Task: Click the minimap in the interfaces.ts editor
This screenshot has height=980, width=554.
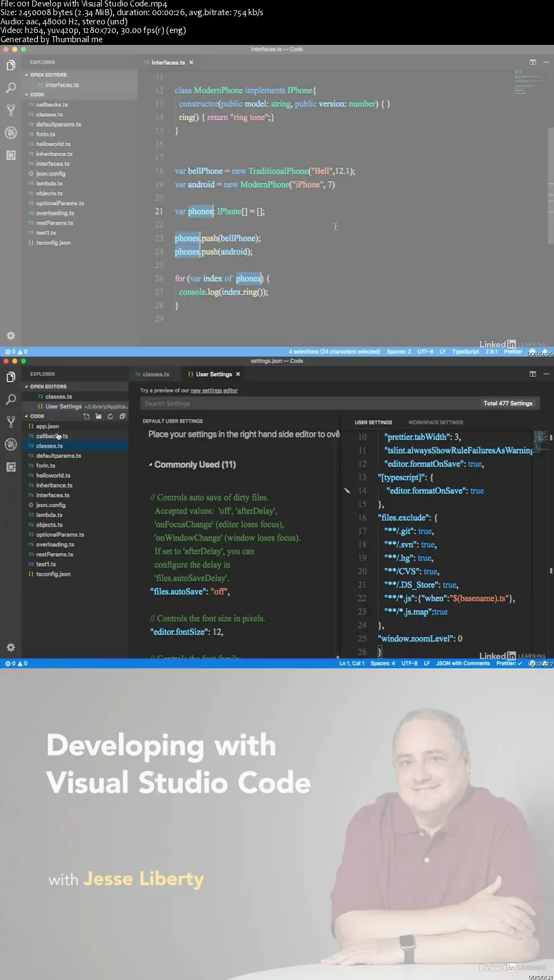Action: [x=529, y=82]
